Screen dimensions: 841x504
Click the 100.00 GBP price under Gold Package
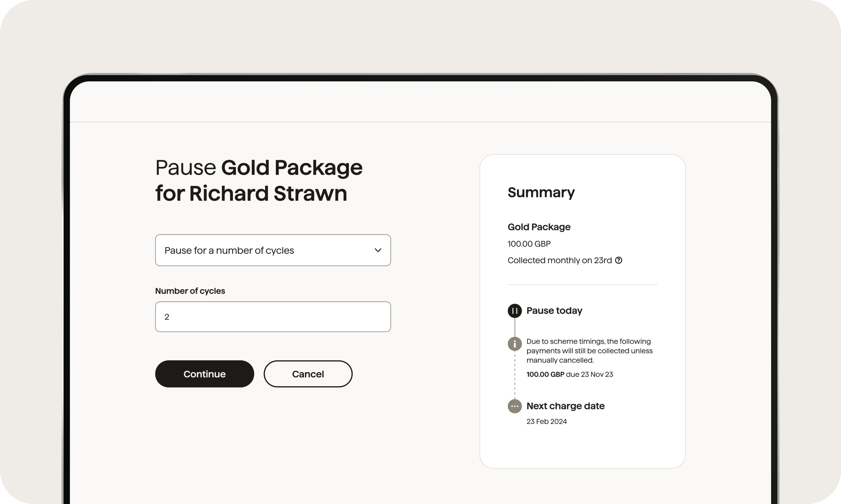coord(529,244)
